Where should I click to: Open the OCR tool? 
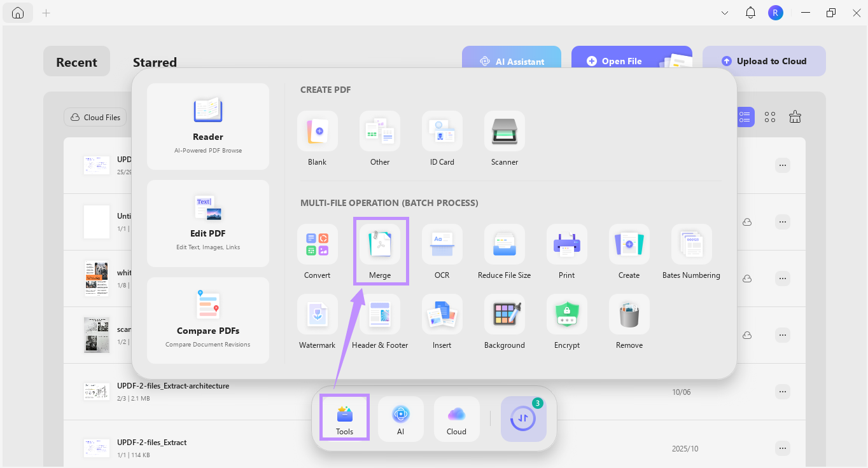click(442, 251)
